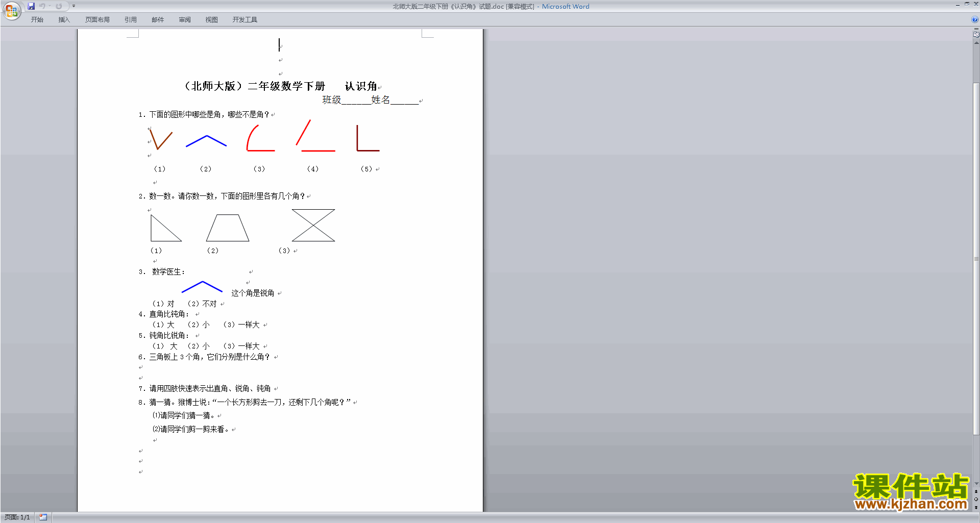980x523 pixels.
Task: Restore down the Word window
Action: 967,4
